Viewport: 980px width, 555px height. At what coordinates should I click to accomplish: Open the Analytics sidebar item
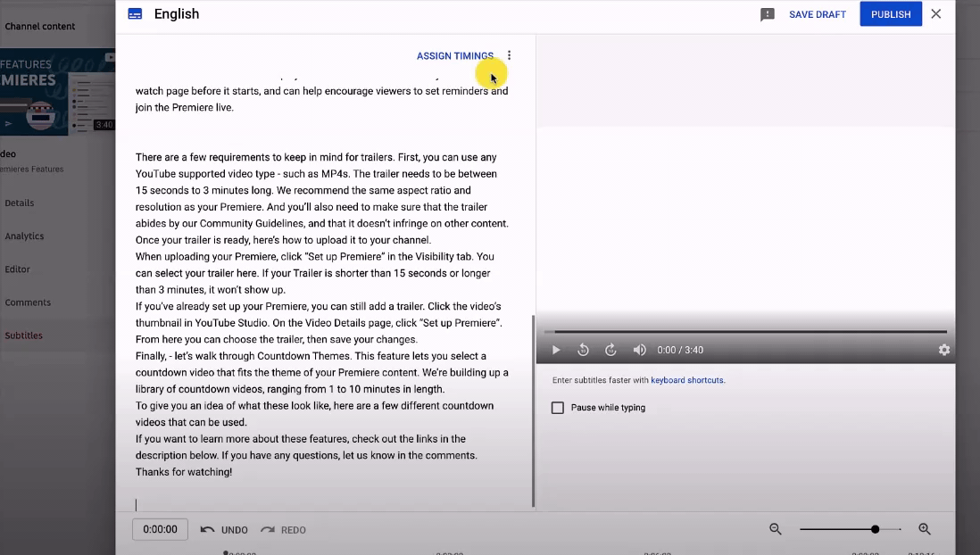(x=24, y=236)
